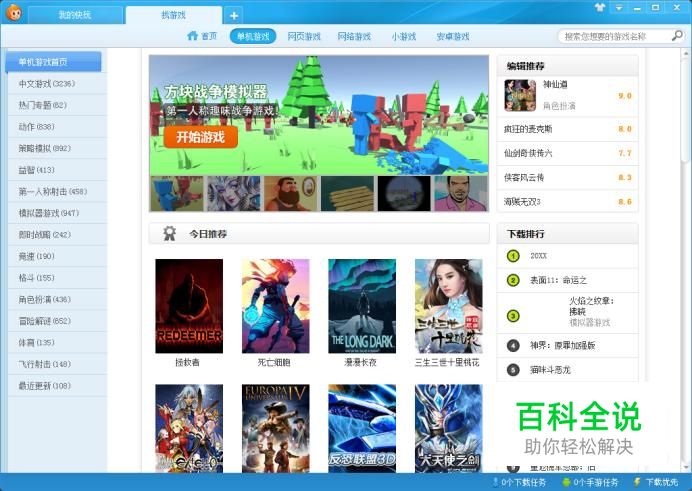
Task: Open the title bar dropdown menu arrow
Action: pyautogui.click(x=619, y=8)
